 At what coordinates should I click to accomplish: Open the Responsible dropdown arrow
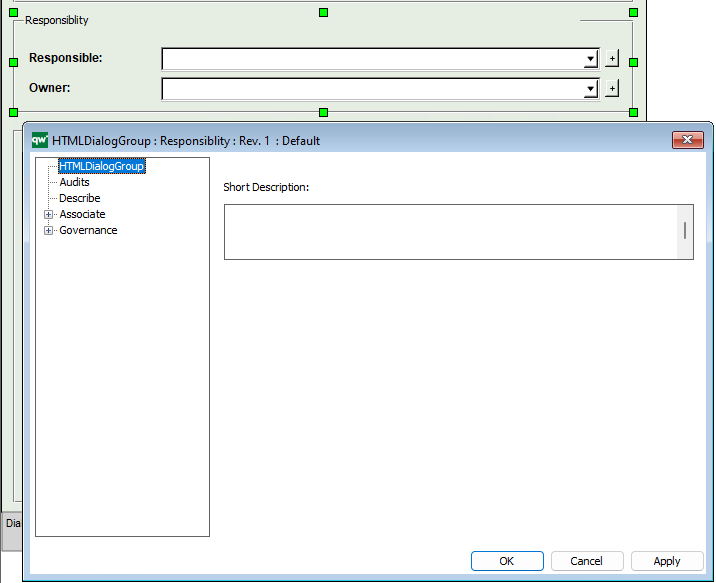[590, 60]
